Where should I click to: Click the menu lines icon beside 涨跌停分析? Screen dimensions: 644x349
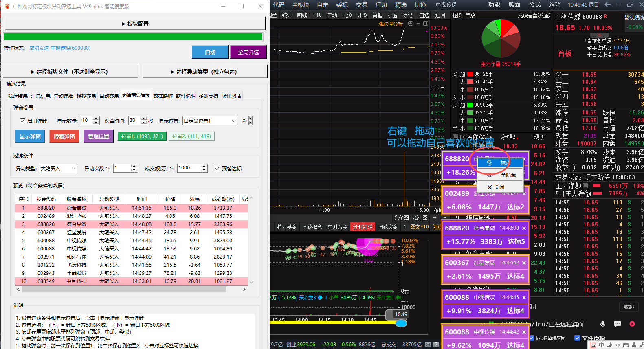(x=418, y=24)
